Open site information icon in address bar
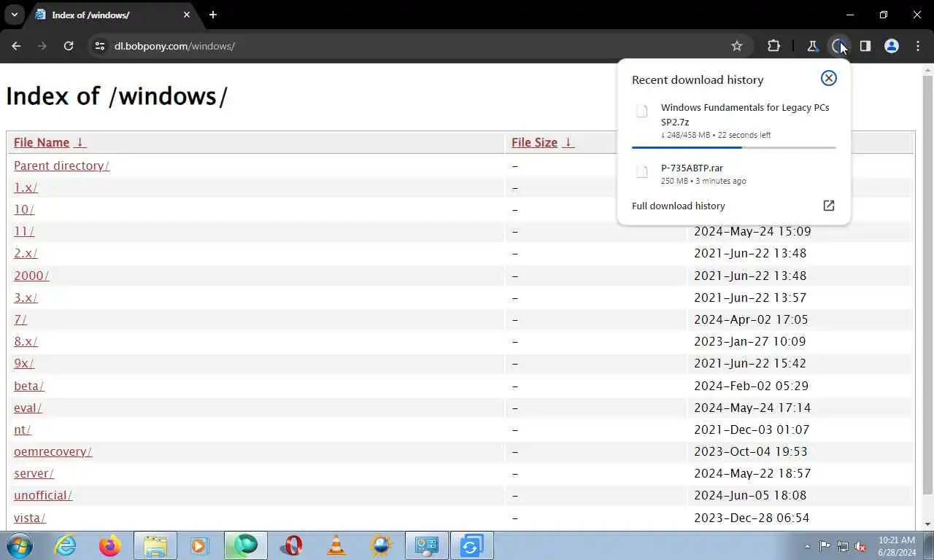This screenshot has width=934, height=560. [x=99, y=46]
